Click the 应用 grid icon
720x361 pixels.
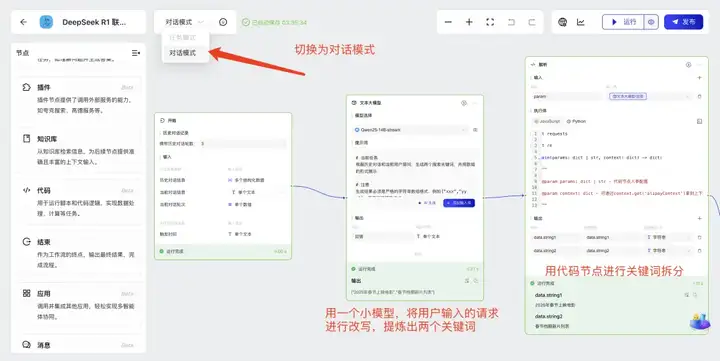[27, 293]
